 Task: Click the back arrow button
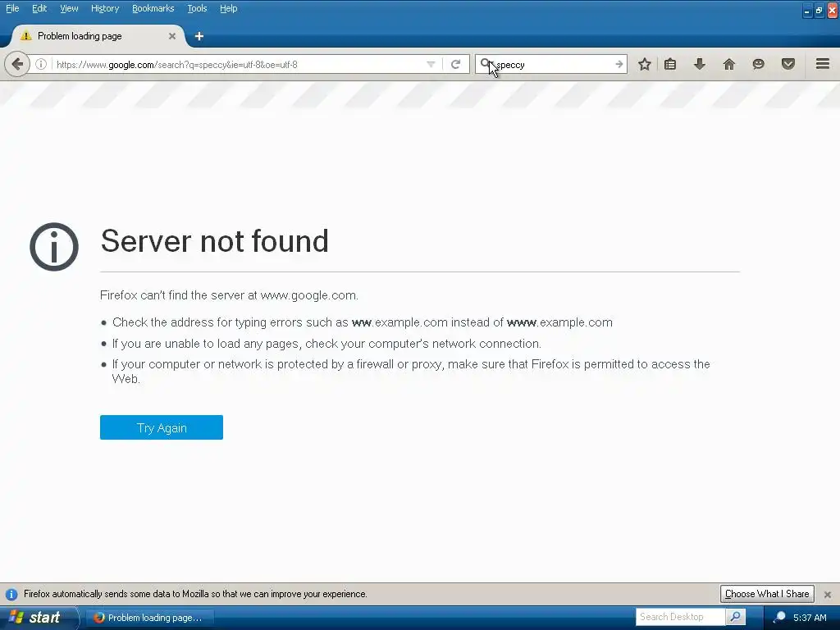tap(17, 64)
